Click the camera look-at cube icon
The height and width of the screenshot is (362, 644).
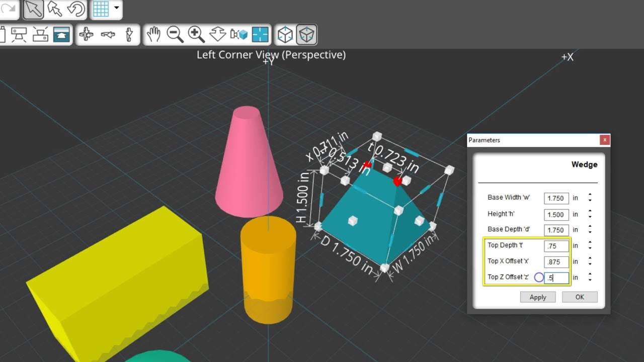(x=239, y=34)
